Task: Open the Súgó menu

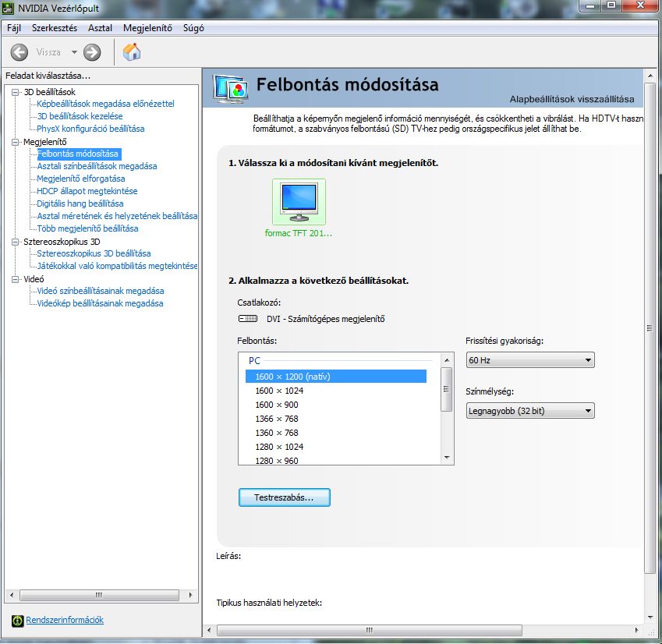Action: 193,28
